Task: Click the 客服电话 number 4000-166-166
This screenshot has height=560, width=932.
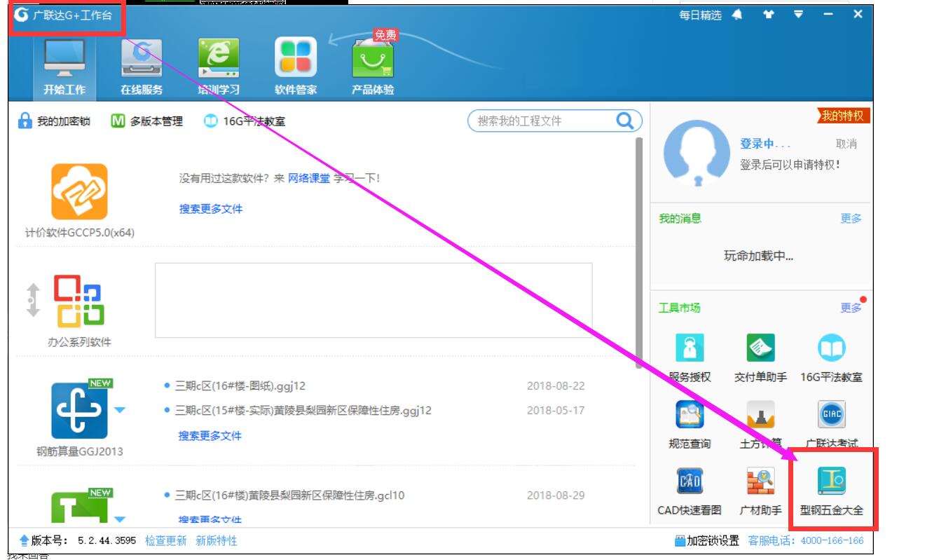Action: [x=832, y=540]
